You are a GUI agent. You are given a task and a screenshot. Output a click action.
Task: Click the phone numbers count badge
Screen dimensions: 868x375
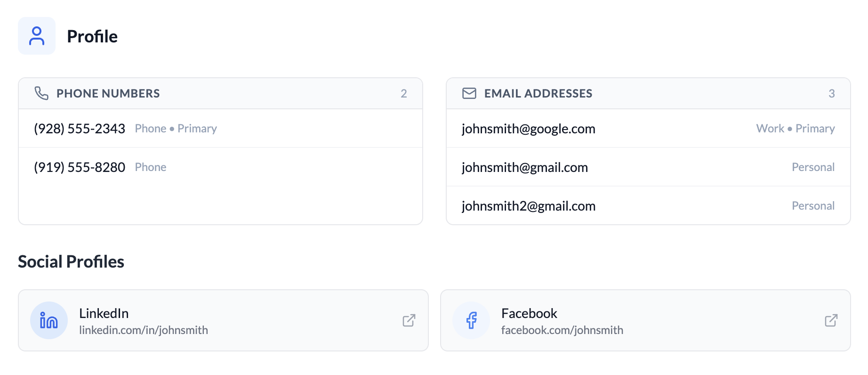point(403,93)
